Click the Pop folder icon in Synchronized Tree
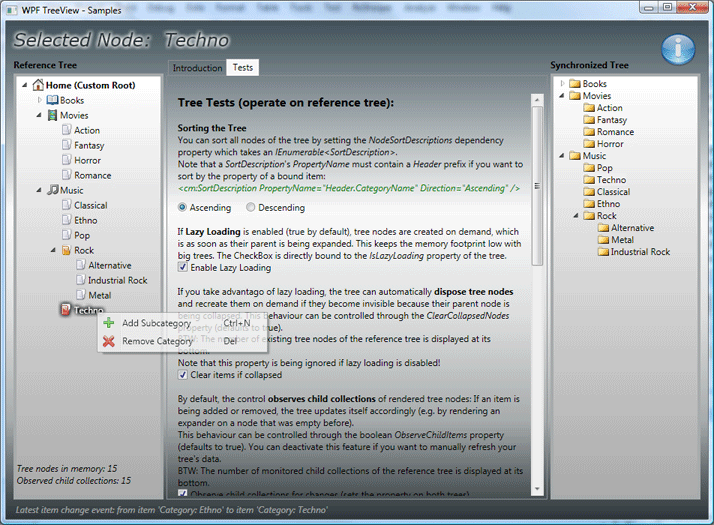This screenshot has width=714, height=525. 589,168
